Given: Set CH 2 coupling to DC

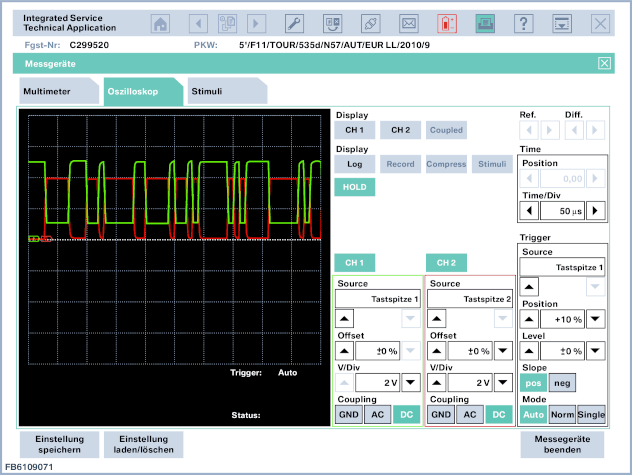Looking at the screenshot, I should click(499, 415).
